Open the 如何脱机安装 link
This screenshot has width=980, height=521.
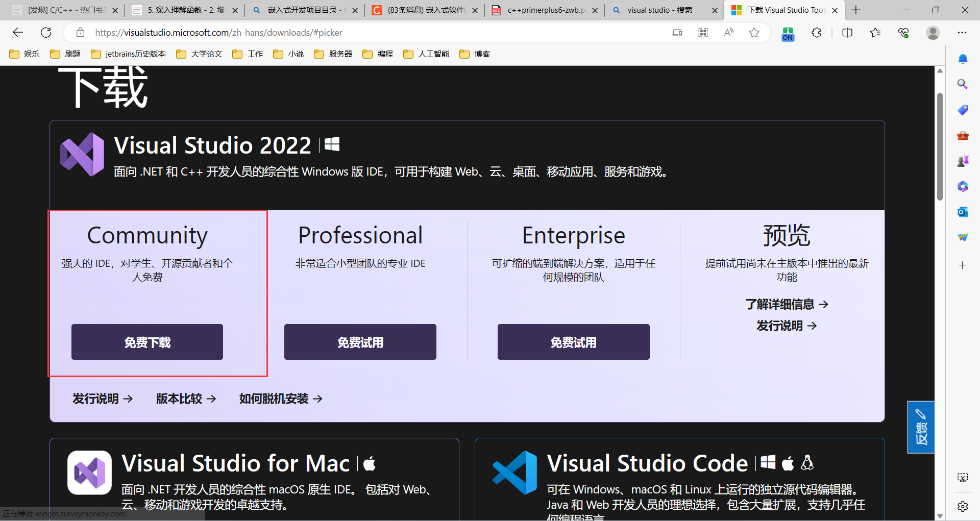point(281,399)
